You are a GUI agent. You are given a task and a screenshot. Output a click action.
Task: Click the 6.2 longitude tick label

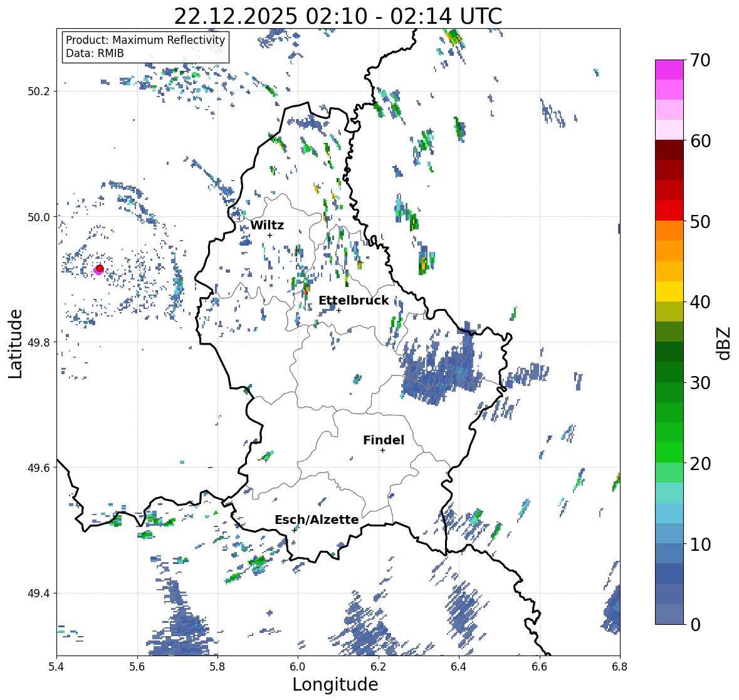tap(379, 666)
